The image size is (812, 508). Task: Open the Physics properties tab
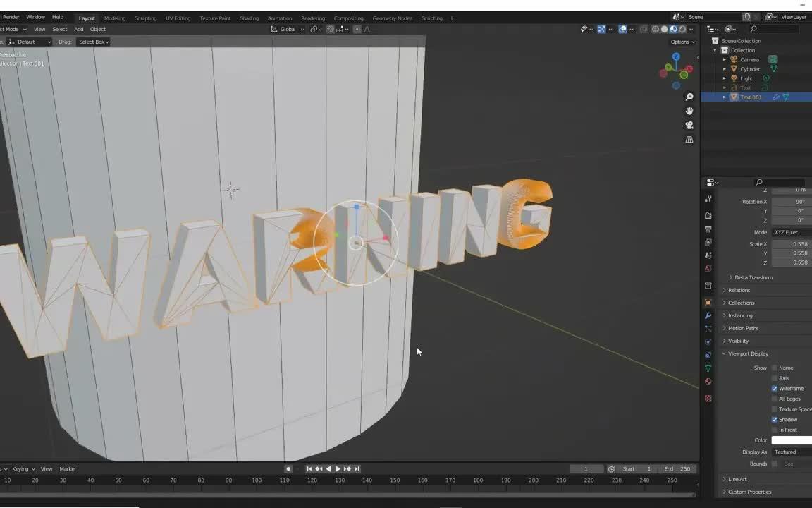708,342
